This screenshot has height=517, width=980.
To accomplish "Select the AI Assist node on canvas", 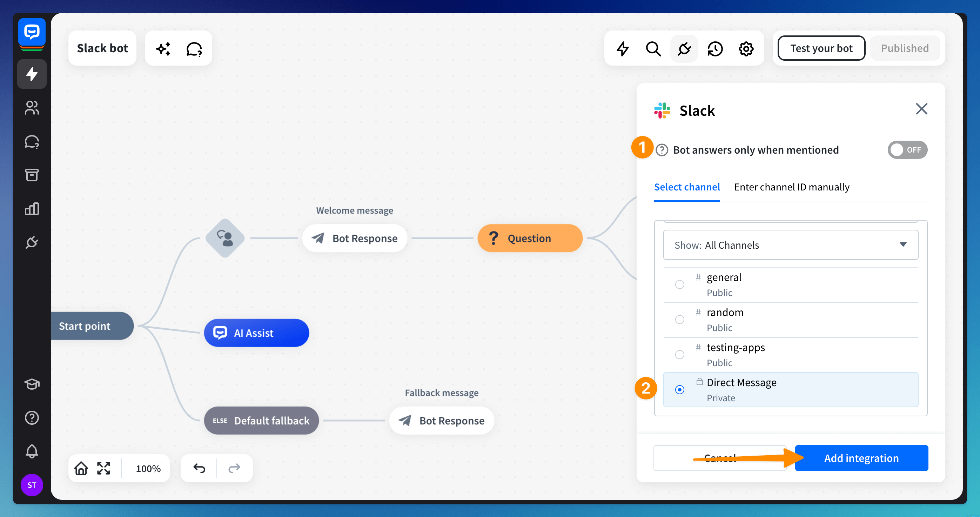I will pos(256,333).
